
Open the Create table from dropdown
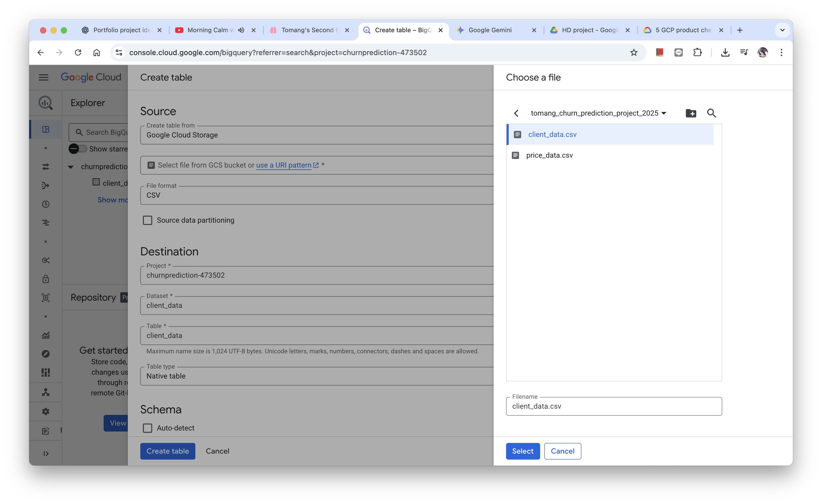click(317, 135)
